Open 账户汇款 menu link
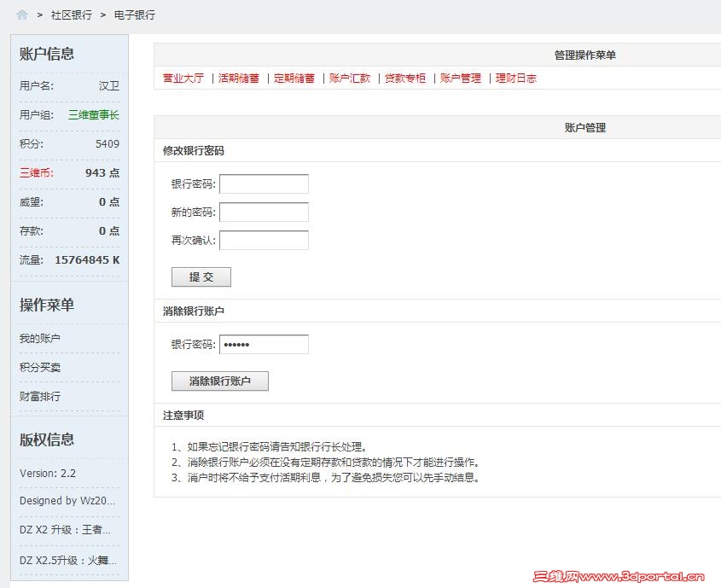Screen dimensions: 721x588 point(350,79)
